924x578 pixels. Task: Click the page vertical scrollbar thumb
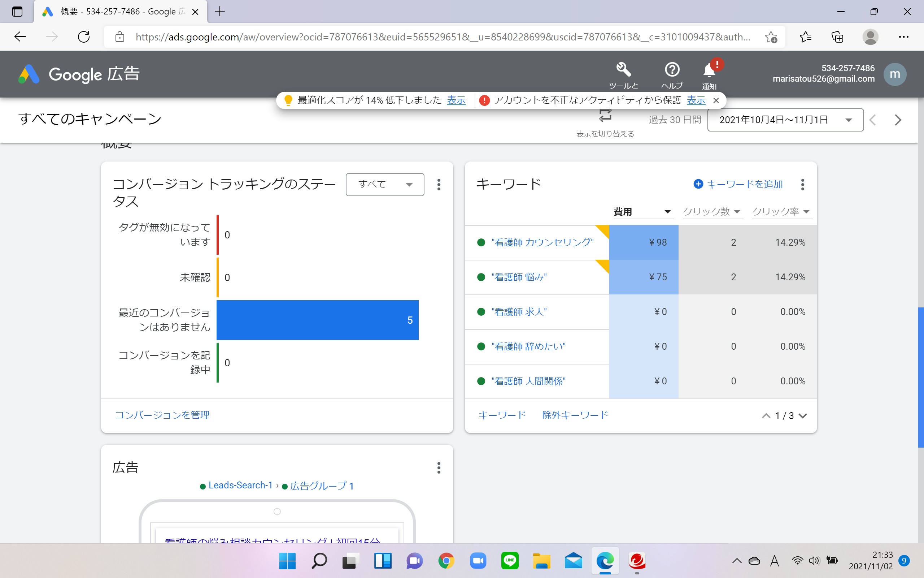920,377
